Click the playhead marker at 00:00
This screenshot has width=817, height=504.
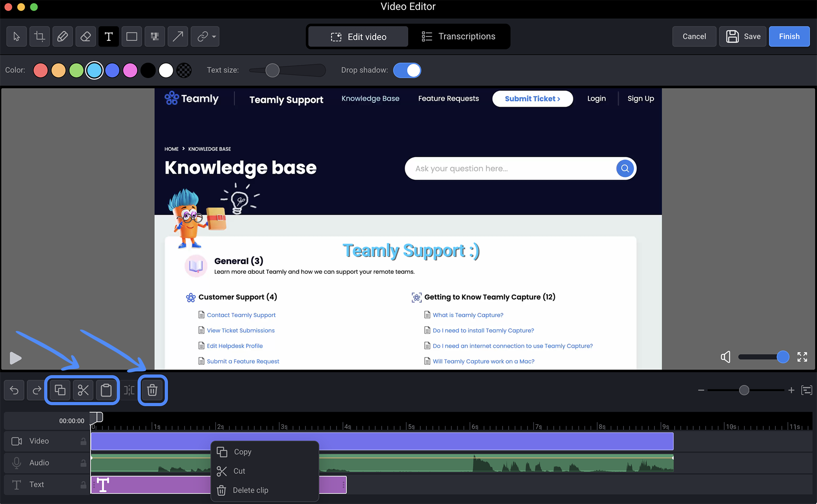click(96, 417)
